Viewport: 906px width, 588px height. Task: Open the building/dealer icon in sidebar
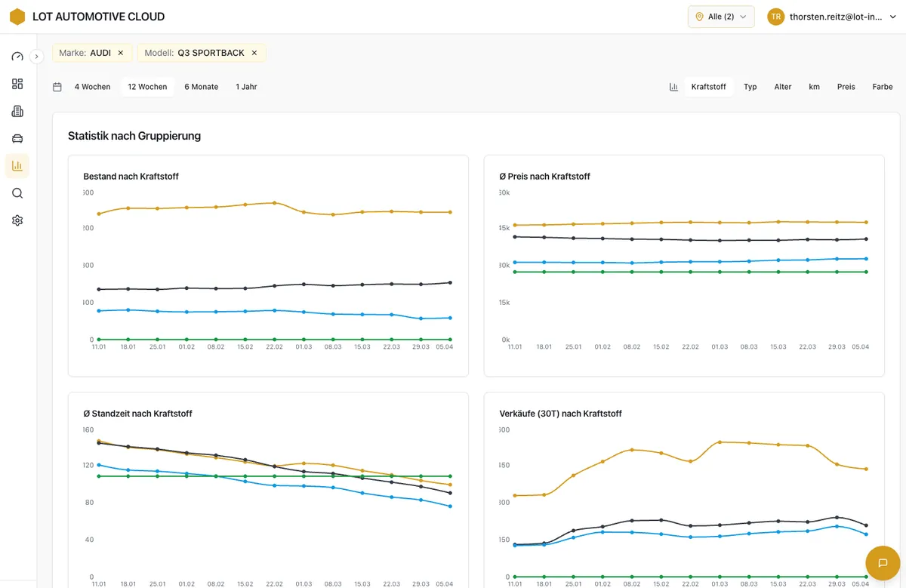(x=17, y=111)
